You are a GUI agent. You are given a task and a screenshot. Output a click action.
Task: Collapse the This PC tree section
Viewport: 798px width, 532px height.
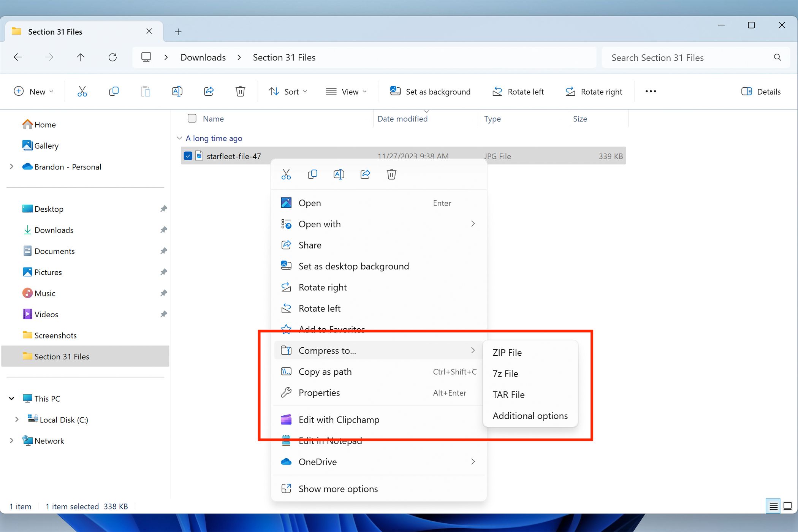pyautogui.click(x=11, y=398)
